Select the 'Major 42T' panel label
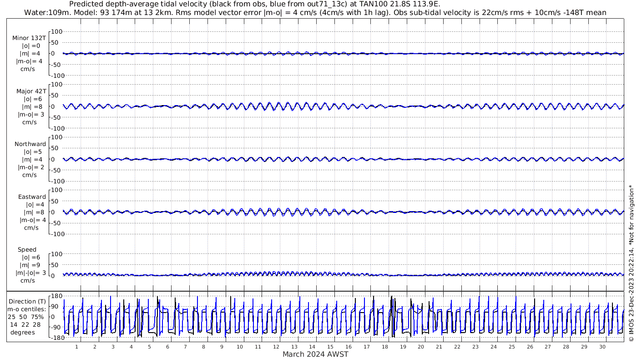 point(31,91)
